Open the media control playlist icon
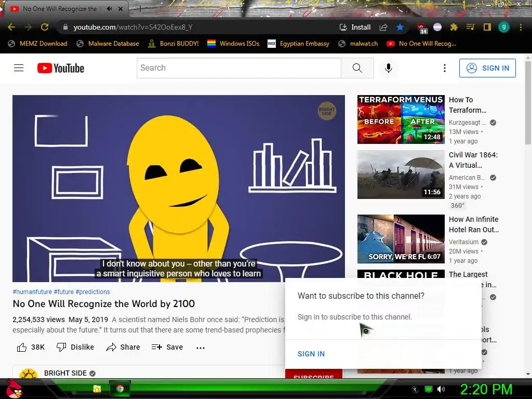532x399 pixels. (470, 27)
